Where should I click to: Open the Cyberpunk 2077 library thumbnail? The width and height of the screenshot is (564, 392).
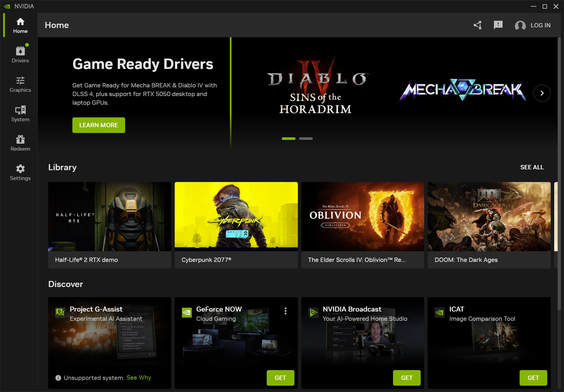pyautogui.click(x=236, y=216)
